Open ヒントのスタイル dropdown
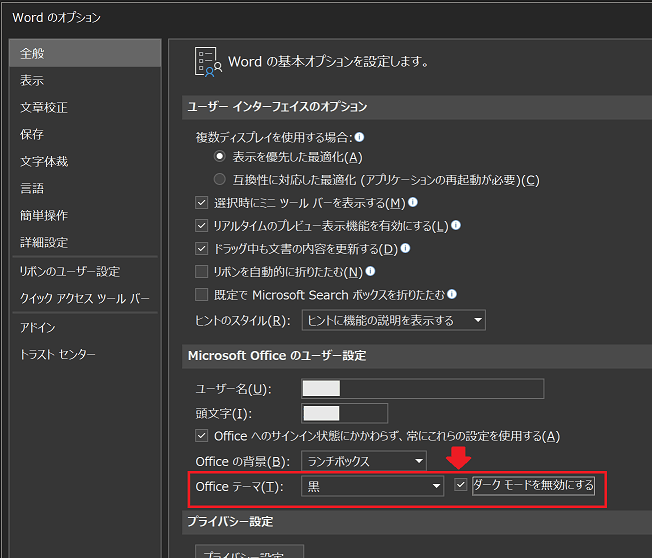Screen dimensions: 652x558 pyautogui.click(x=393, y=320)
